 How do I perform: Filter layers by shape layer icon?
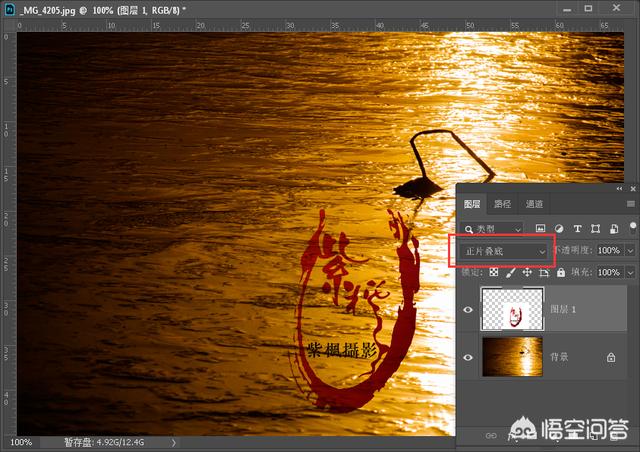coord(595,228)
